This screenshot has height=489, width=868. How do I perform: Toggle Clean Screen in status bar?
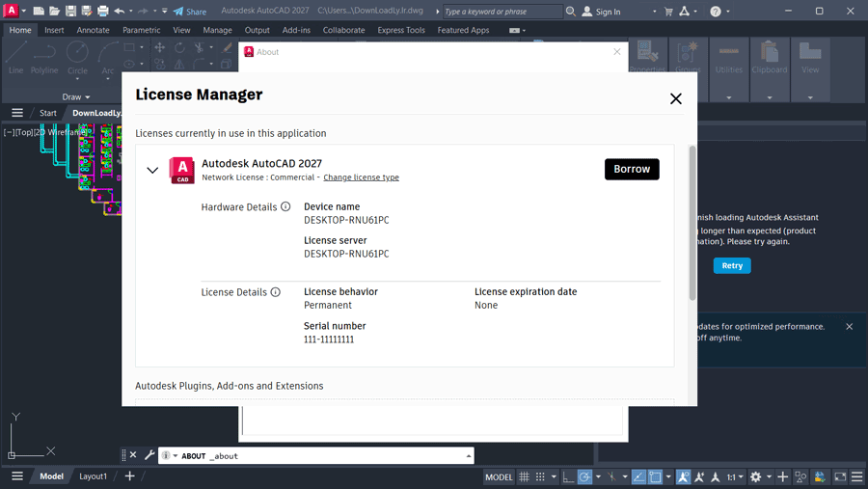(x=840, y=476)
